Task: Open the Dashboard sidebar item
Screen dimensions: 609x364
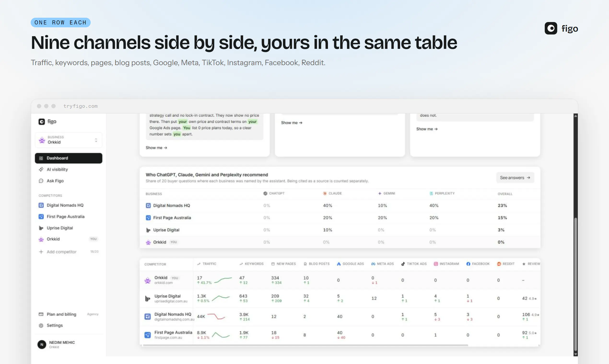Action: [69, 158]
